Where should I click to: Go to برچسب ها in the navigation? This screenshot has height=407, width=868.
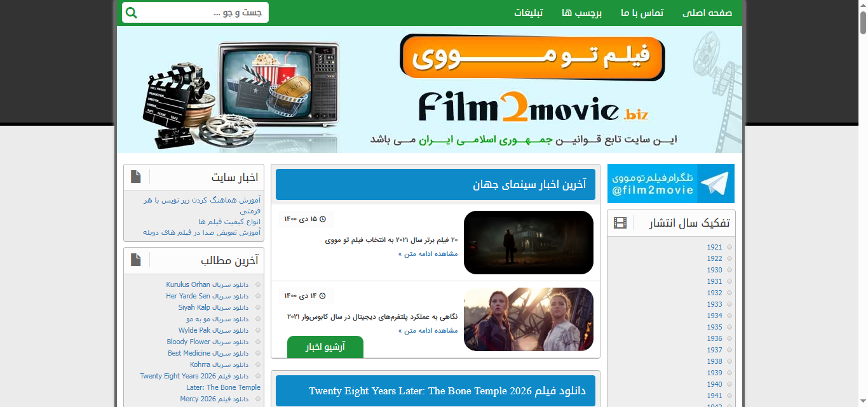point(581,13)
